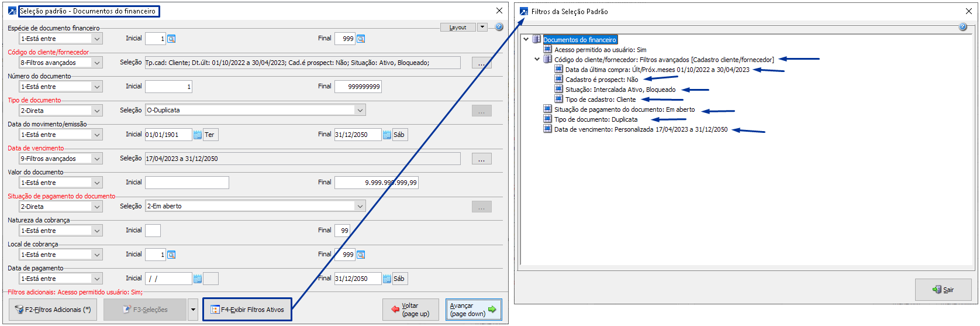980x326 pixels.
Task: Collapse Código do cliente/fornecedor tree node
Action: click(x=537, y=59)
